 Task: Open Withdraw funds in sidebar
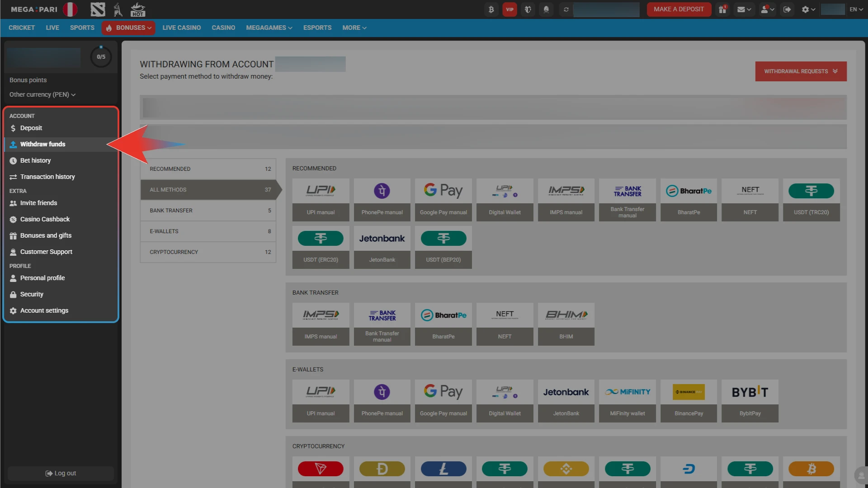coord(61,145)
